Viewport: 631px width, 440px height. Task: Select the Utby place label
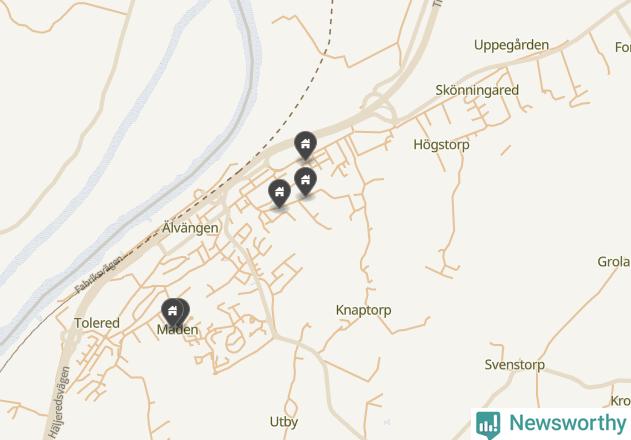284,422
